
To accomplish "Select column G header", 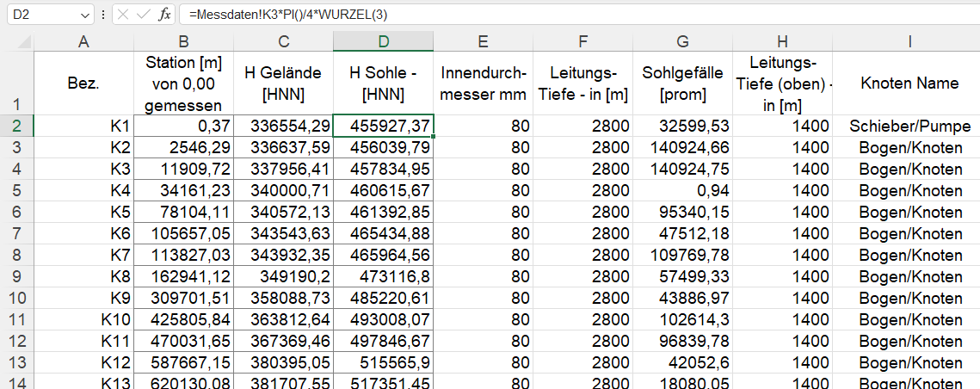I will pyautogui.click(x=682, y=41).
